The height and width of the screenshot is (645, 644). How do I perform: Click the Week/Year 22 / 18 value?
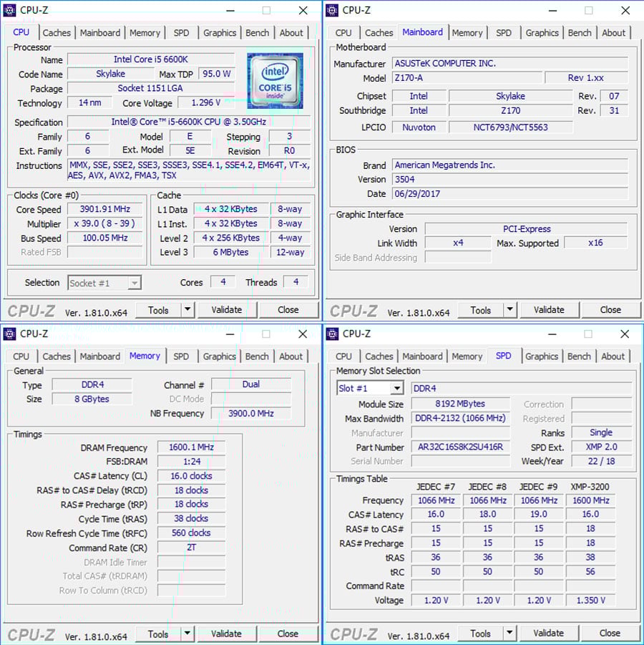pos(601,461)
